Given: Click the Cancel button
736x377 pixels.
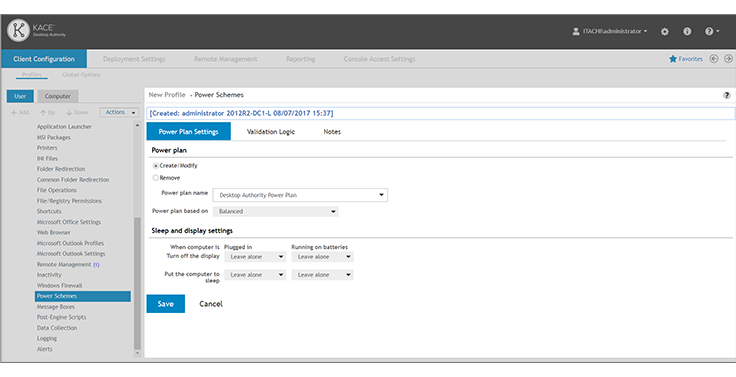Looking at the screenshot, I should (x=211, y=304).
